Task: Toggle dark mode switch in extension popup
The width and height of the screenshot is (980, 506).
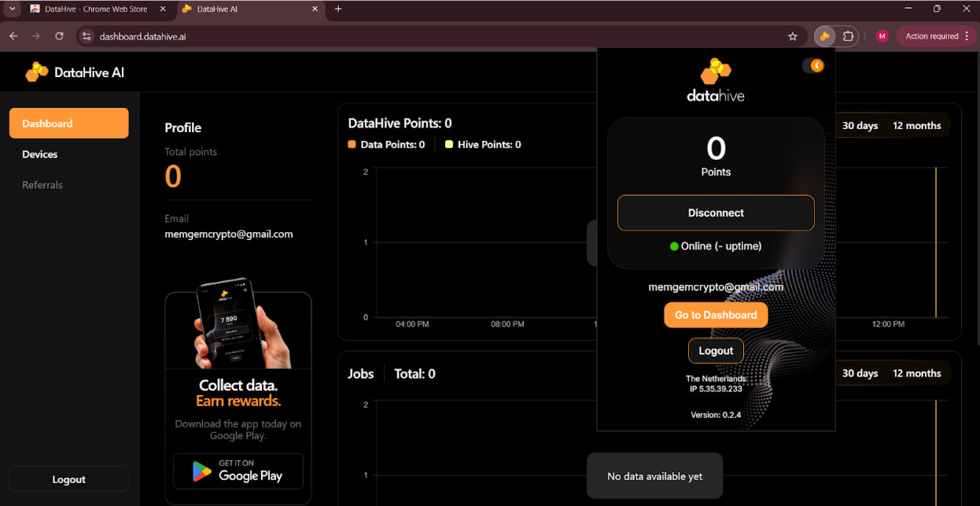Action: click(x=812, y=65)
